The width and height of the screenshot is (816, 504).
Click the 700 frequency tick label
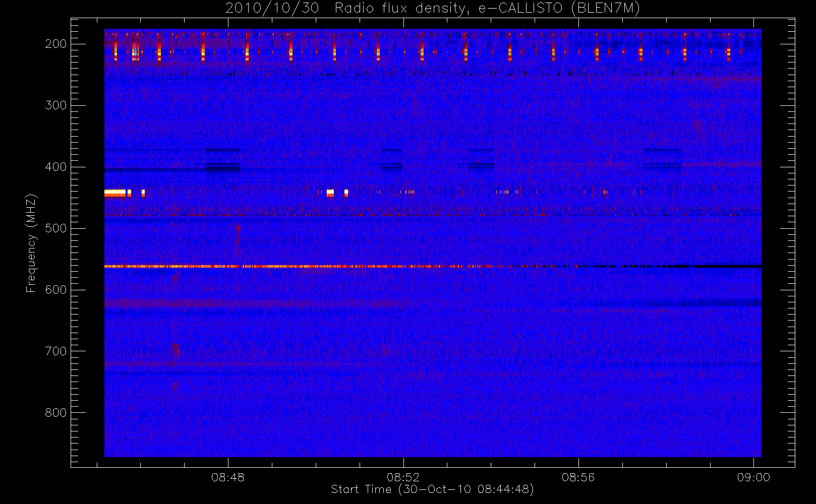(56, 351)
